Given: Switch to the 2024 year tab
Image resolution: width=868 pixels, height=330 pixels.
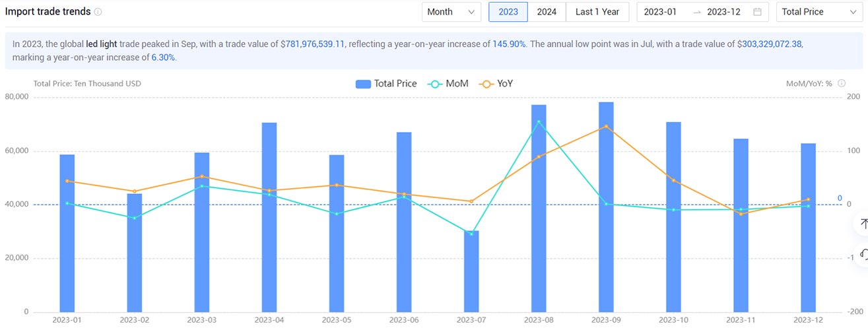Looking at the screenshot, I should (x=547, y=12).
